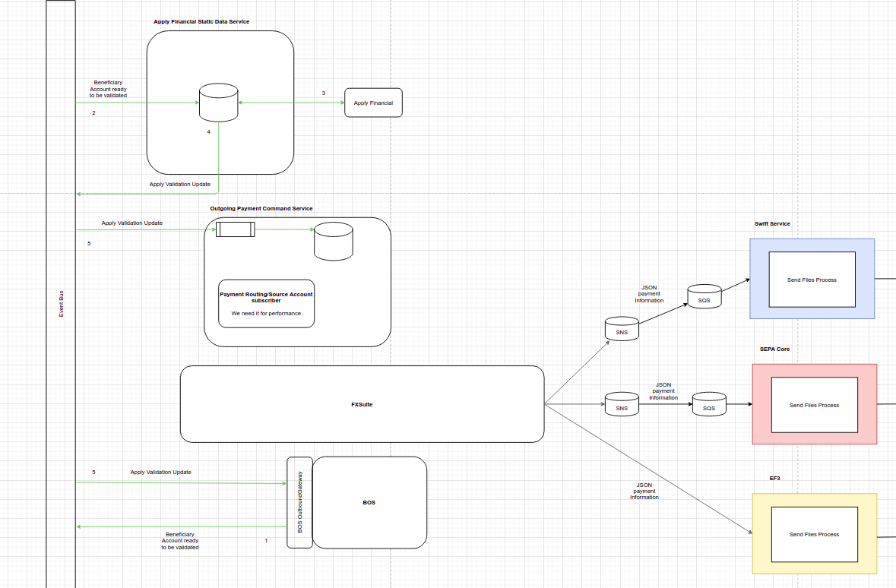Click the Apply Financial Static Data Service title
Screen dimensions: 896x588
click(201, 22)
